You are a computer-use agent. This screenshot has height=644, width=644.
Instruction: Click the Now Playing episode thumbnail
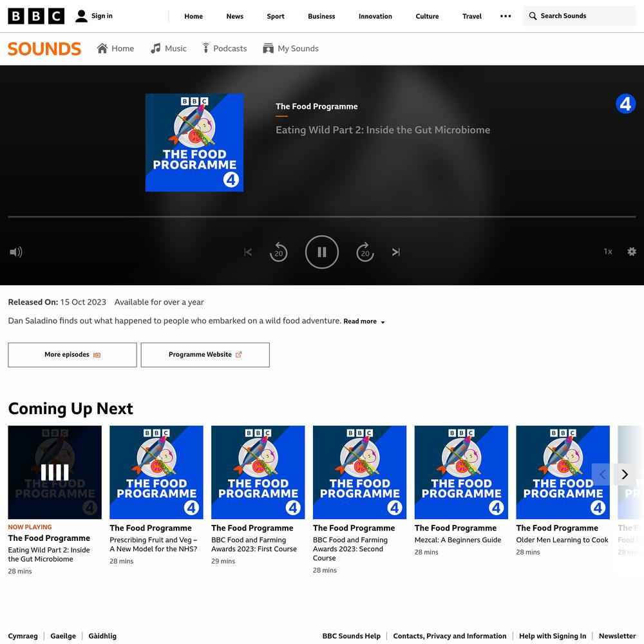pyautogui.click(x=55, y=472)
